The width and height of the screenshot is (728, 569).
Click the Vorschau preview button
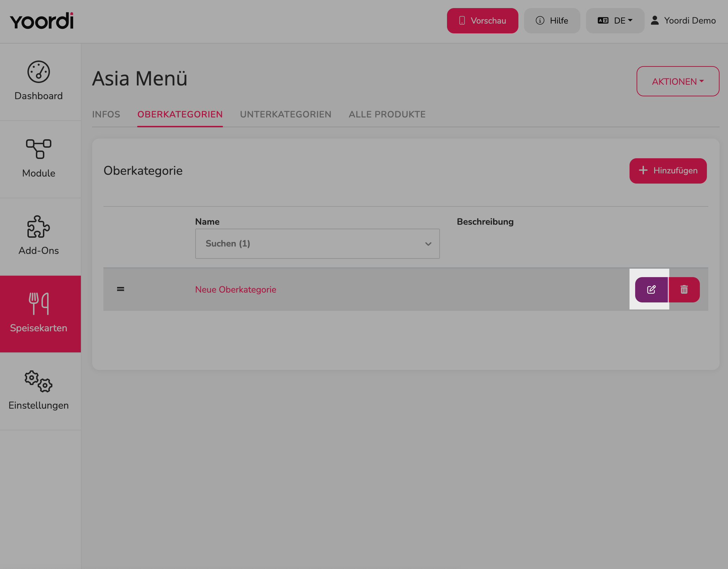pos(483,21)
